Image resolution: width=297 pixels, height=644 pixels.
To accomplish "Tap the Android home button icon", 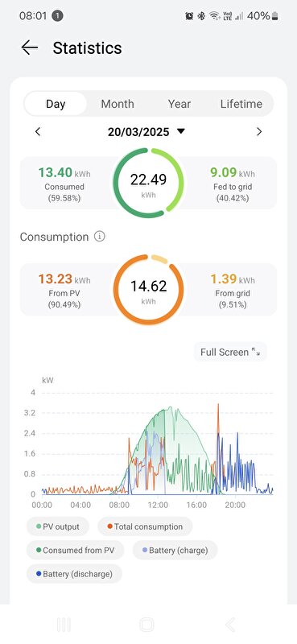I will click(146, 625).
